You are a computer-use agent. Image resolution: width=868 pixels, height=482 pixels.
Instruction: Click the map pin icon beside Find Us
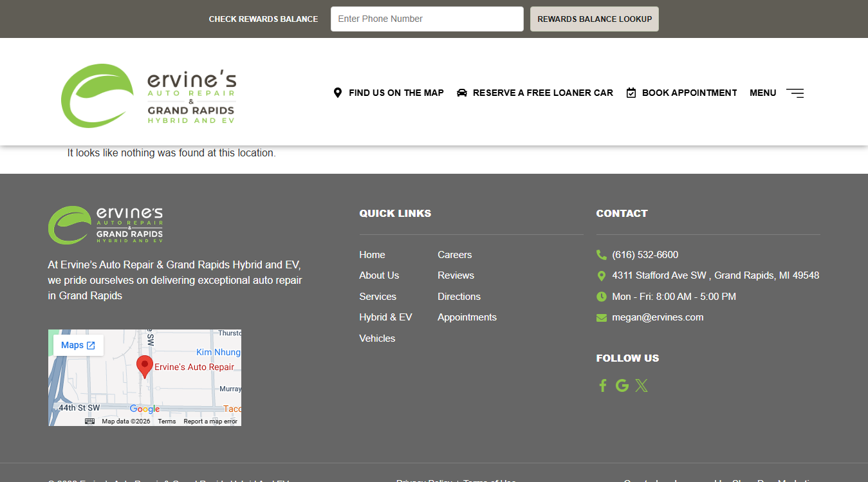point(338,93)
